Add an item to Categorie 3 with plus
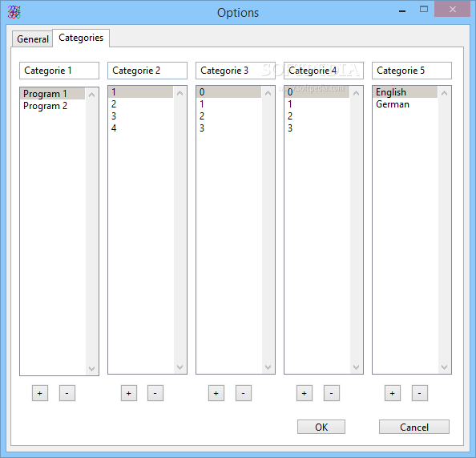The height and width of the screenshot is (458, 476). pyautogui.click(x=216, y=393)
